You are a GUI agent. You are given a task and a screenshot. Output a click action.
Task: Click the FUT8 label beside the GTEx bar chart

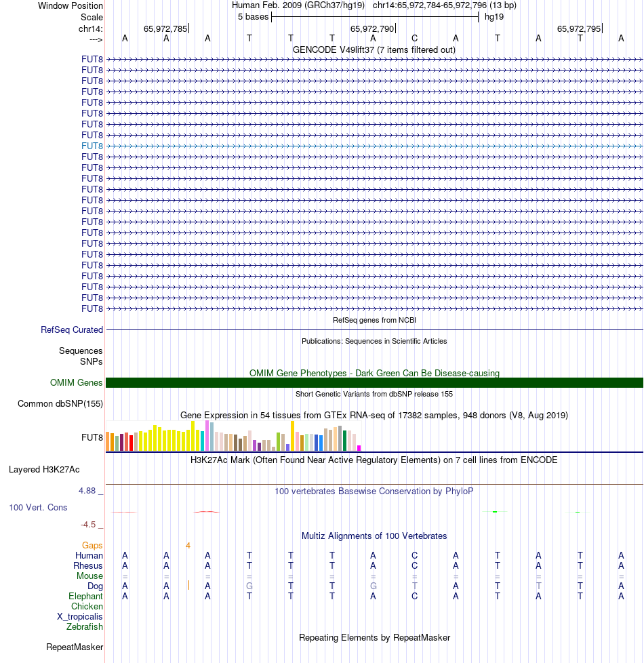[92, 438]
